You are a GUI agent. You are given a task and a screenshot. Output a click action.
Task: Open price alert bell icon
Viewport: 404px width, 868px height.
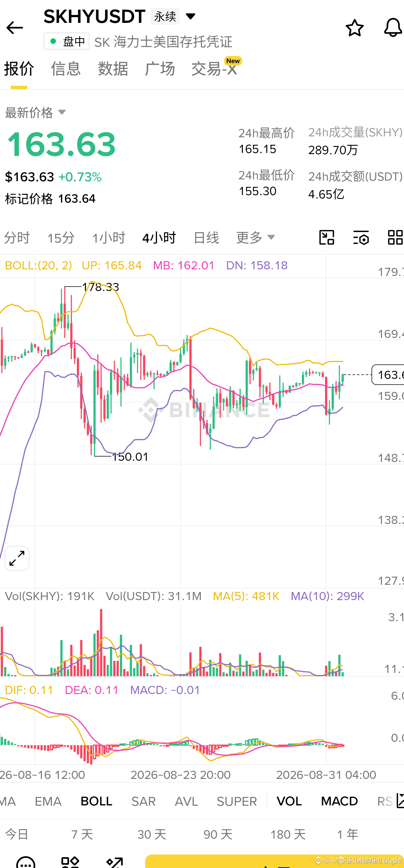coord(393,28)
